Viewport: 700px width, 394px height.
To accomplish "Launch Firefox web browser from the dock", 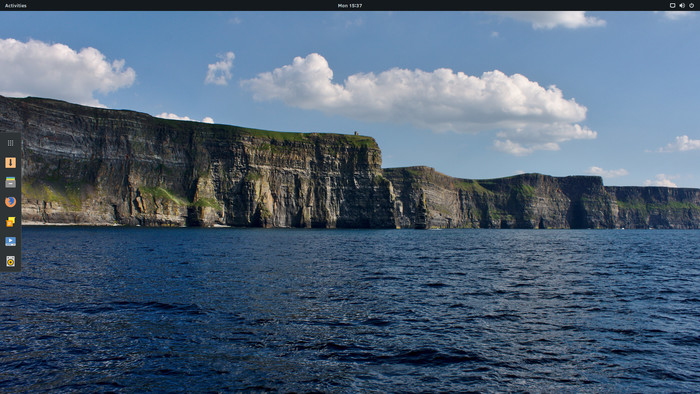I will coord(10,202).
